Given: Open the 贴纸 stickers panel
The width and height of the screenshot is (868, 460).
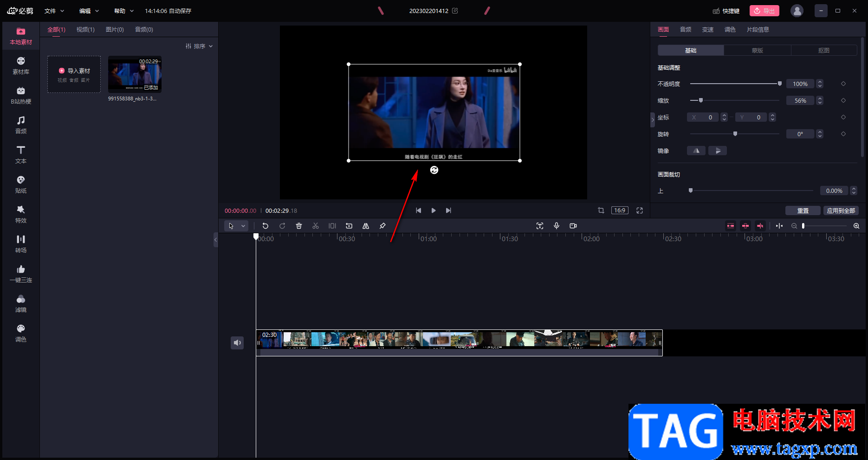Looking at the screenshot, I should [x=21, y=185].
